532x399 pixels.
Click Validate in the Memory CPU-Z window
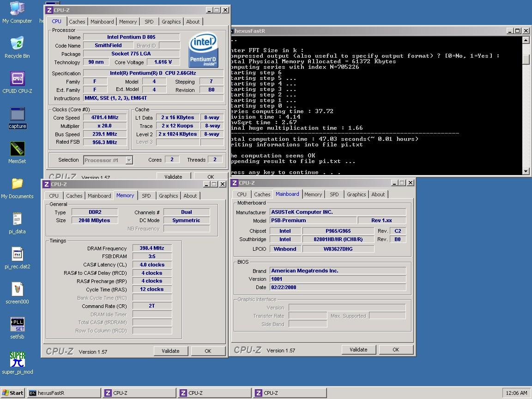click(x=170, y=351)
